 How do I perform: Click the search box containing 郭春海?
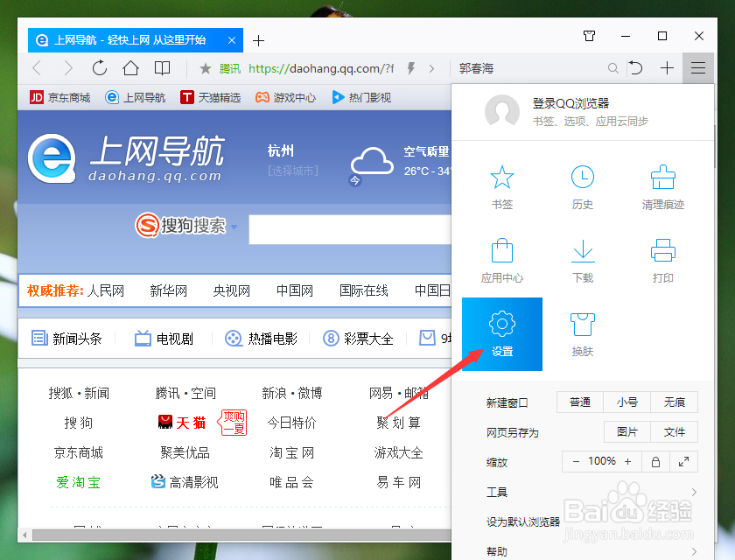point(531,69)
